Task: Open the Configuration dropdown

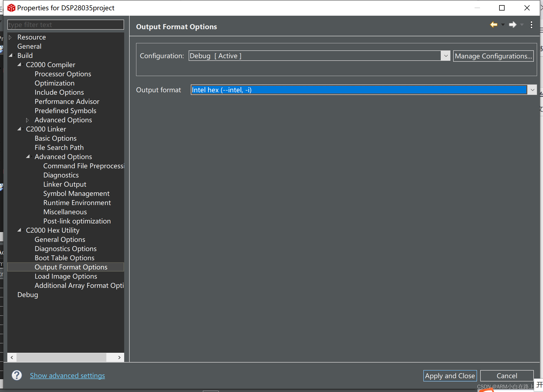Action: point(446,56)
